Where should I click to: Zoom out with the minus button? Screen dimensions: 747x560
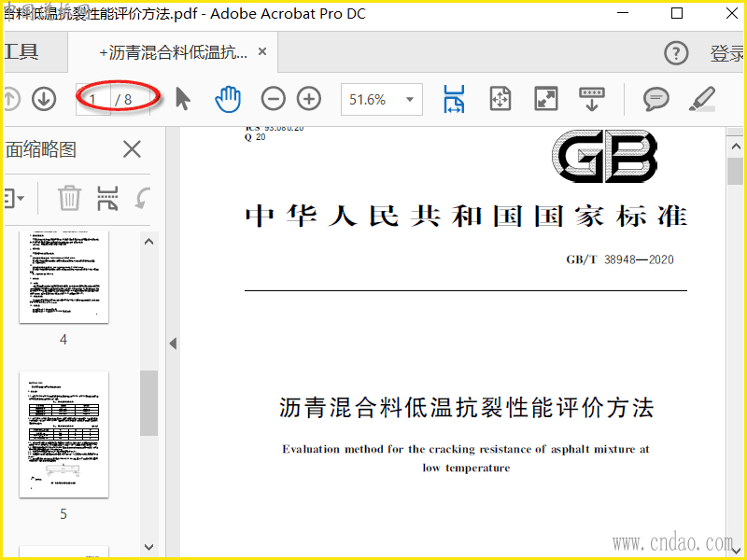274,99
